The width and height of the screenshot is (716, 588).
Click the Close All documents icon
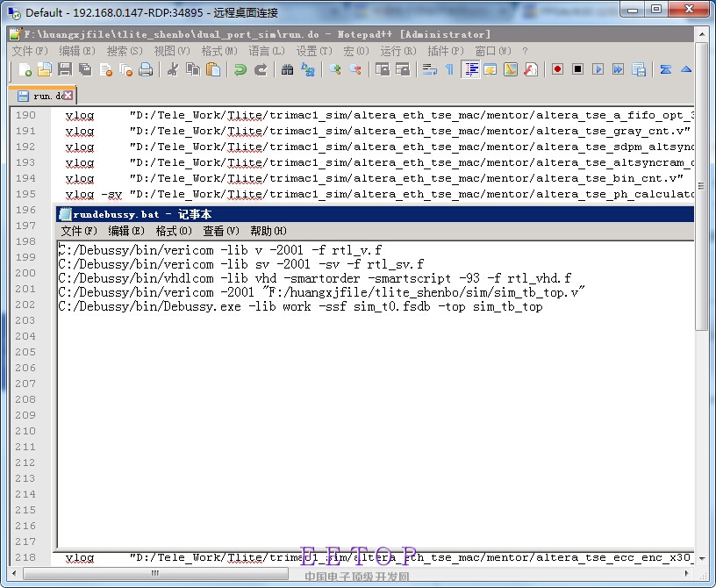(125, 69)
